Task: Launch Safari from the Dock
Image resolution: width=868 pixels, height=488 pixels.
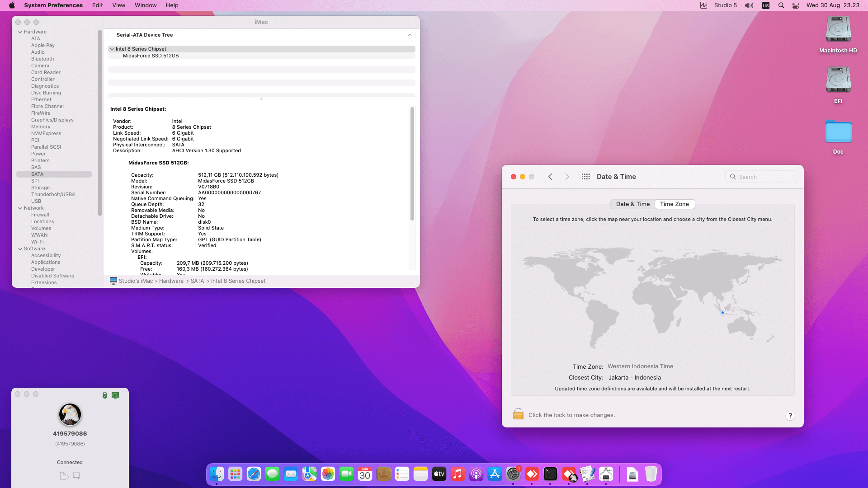Action: click(254, 474)
